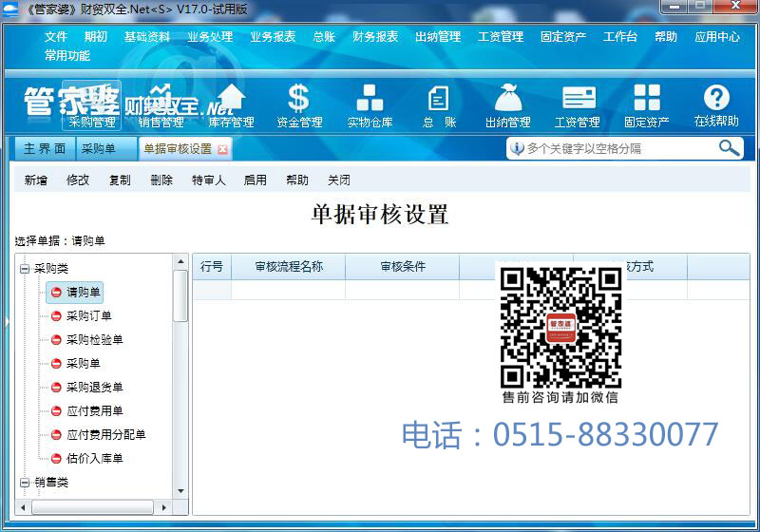This screenshot has height=532, width=760.
Task: Open the 基础资料 menu
Action: (x=147, y=37)
